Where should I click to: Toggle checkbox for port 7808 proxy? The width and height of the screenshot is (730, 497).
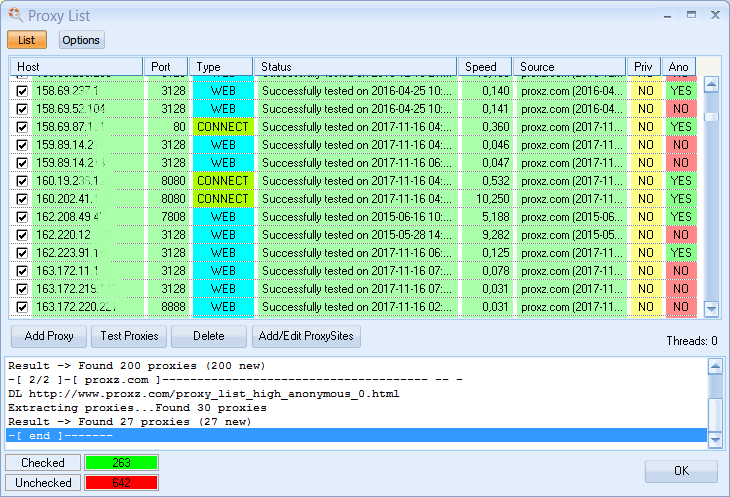(x=22, y=217)
